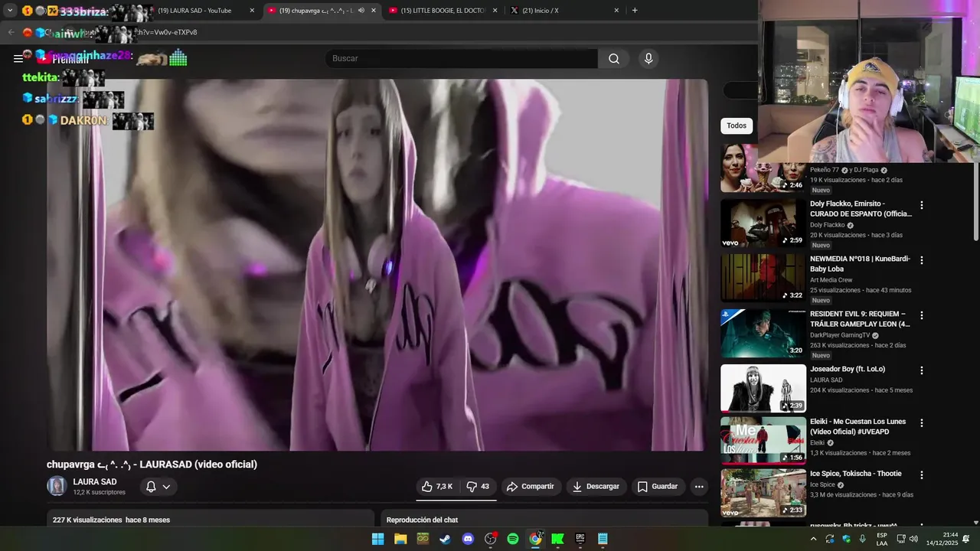Switch to the LAURA SAD - YouTube tab
This screenshot has height=551, width=980.
coord(194,11)
